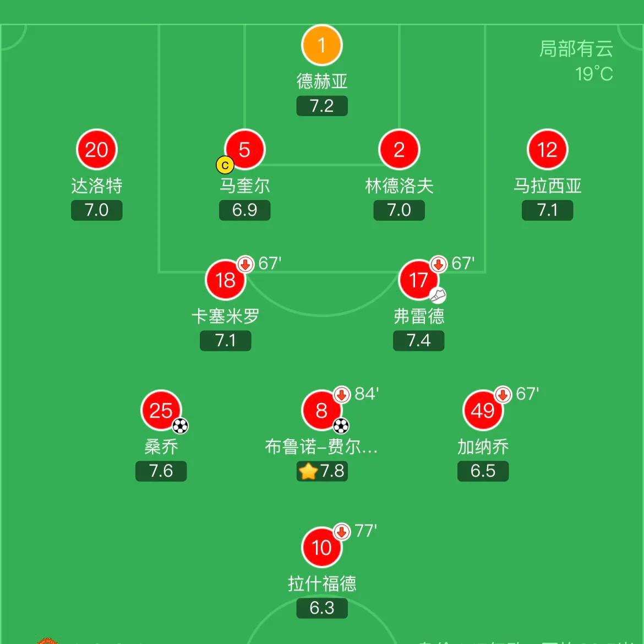Click captain 马奎尔's red jersey circle

(x=244, y=149)
